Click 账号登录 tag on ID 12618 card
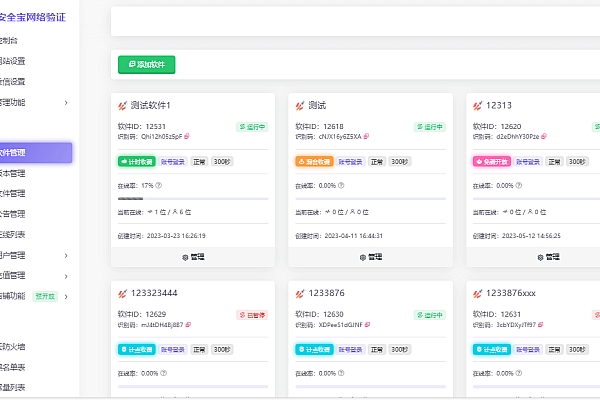Viewport: 600px width, 400px height. tap(350, 162)
